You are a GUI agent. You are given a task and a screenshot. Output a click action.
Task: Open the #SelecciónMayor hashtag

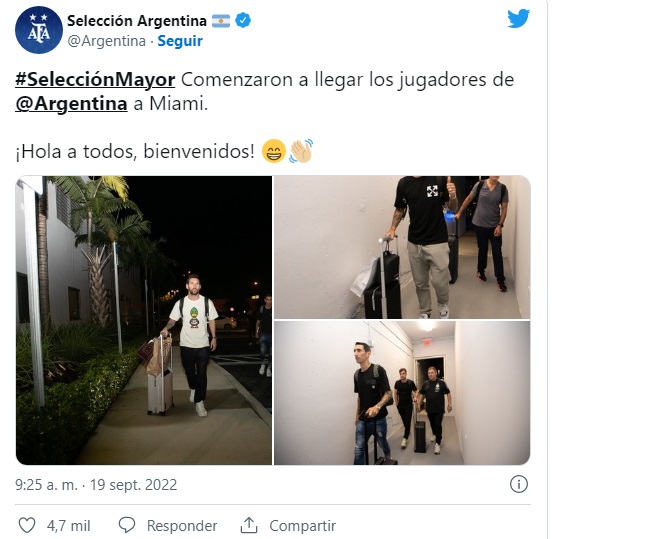pos(95,79)
